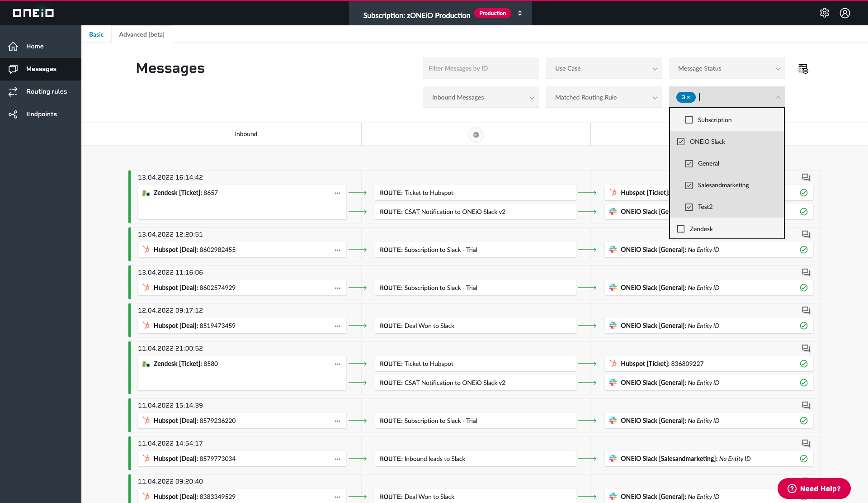Click the Production environment badge

[492, 13]
